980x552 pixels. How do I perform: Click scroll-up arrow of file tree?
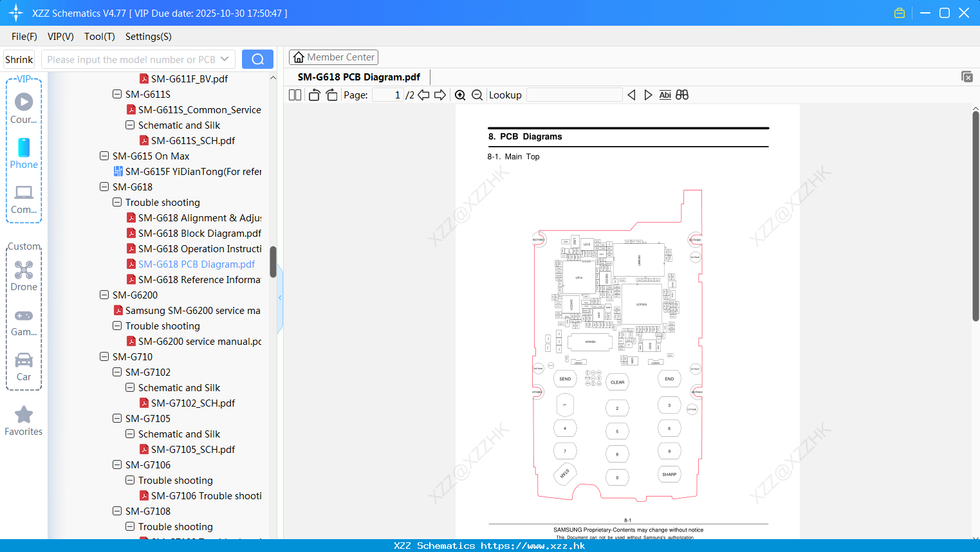[273, 78]
